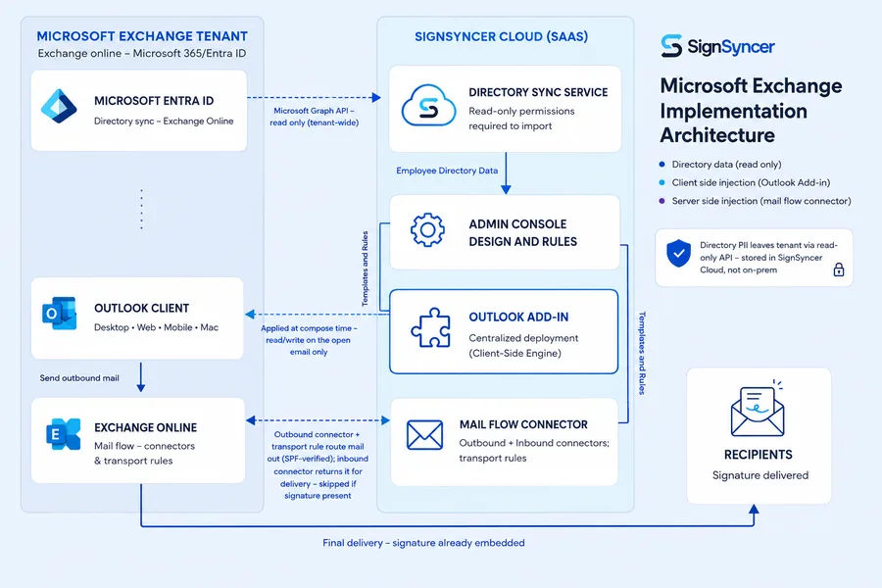This screenshot has height=588, width=882.
Task: Click 'Directory PII leaves tenant' note text
Action: coord(769,258)
